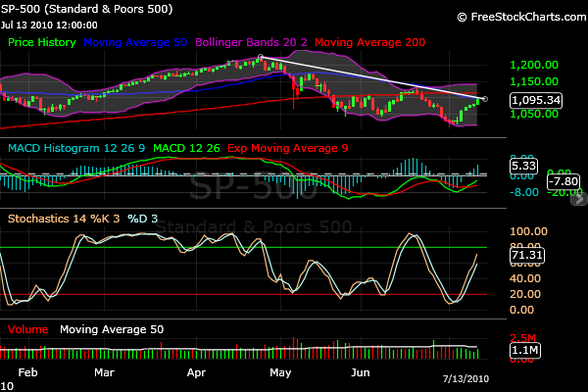Select the green MACD 12 26 label
The image size is (588, 392).
pos(186,148)
